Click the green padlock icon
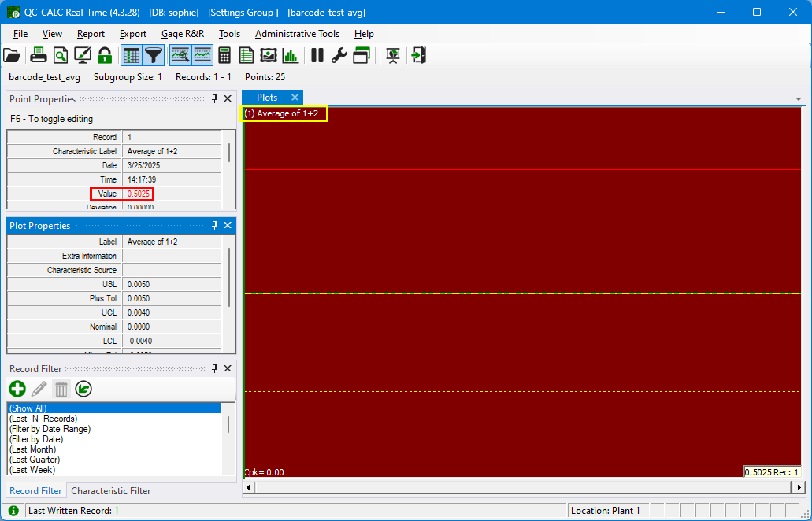This screenshot has width=812, height=521. tap(105, 55)
